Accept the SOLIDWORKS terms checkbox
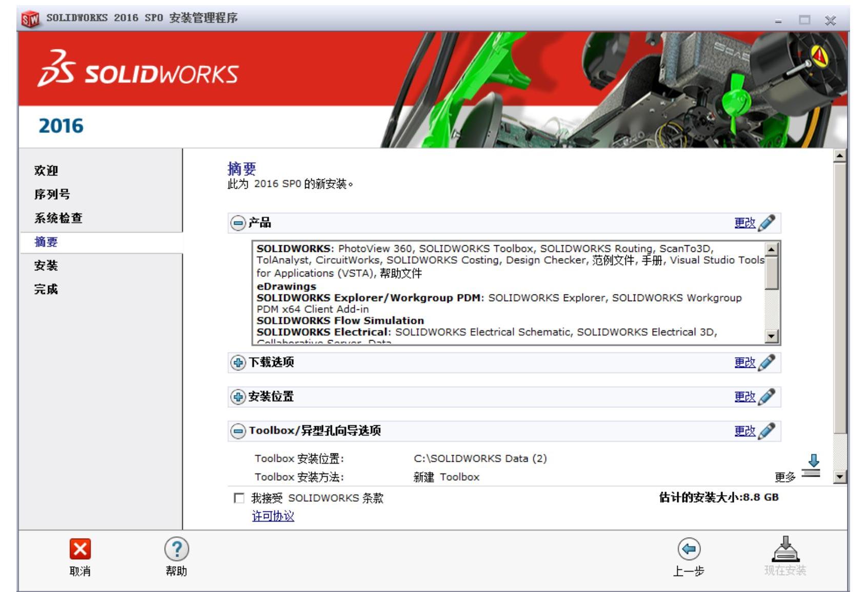 (239, 498)
